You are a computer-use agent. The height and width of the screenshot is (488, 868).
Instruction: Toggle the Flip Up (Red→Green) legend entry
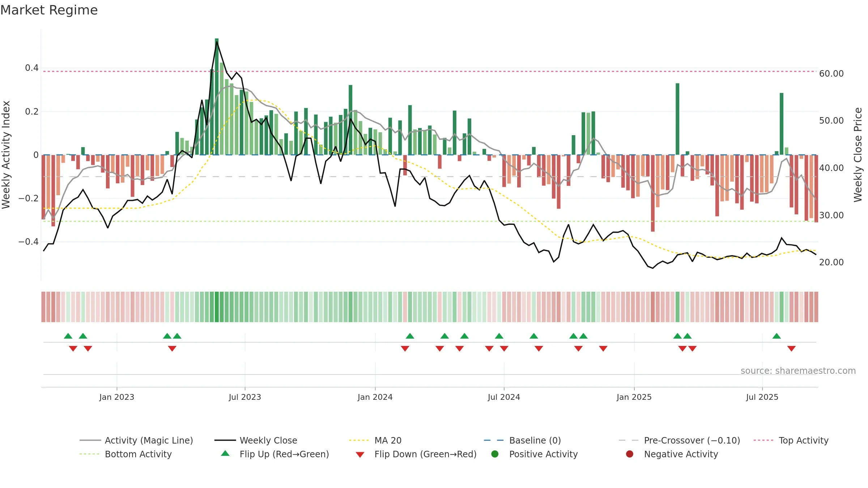pyautogui.click(x=275, y=454)
